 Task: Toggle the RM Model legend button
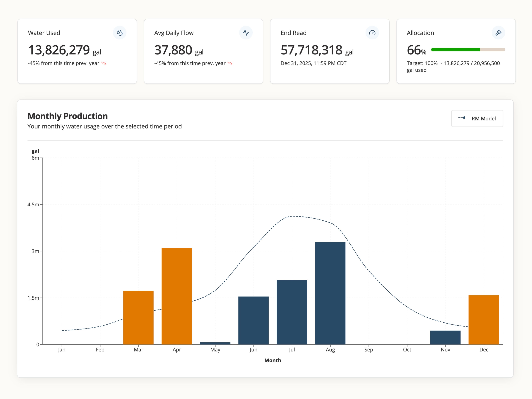(477, 119)
